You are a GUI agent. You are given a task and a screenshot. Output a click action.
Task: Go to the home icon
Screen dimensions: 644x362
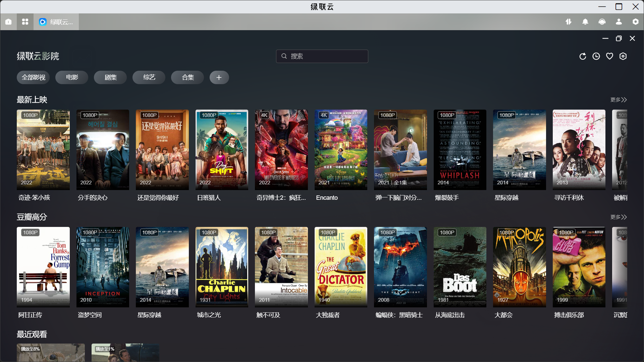click(x=8, y=22)
